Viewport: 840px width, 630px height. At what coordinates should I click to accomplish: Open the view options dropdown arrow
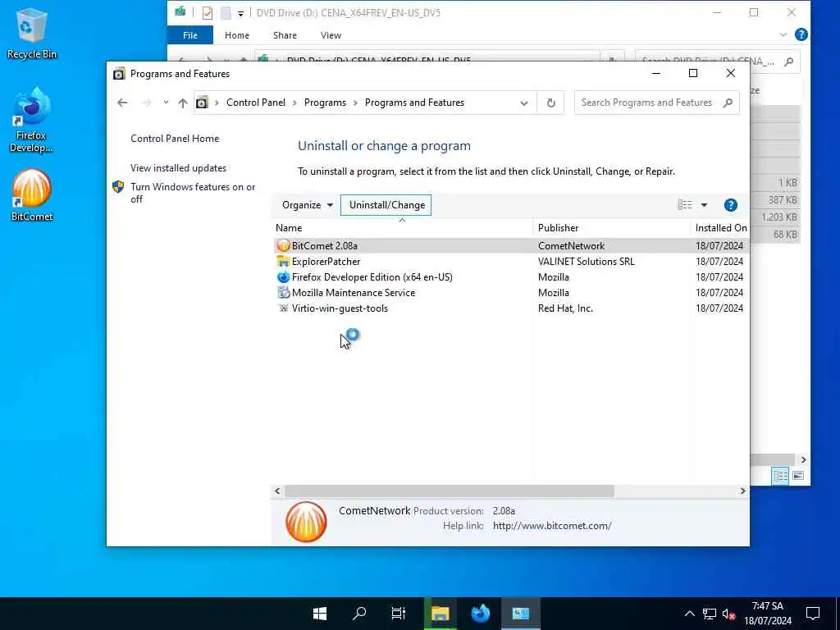point(704,205)
